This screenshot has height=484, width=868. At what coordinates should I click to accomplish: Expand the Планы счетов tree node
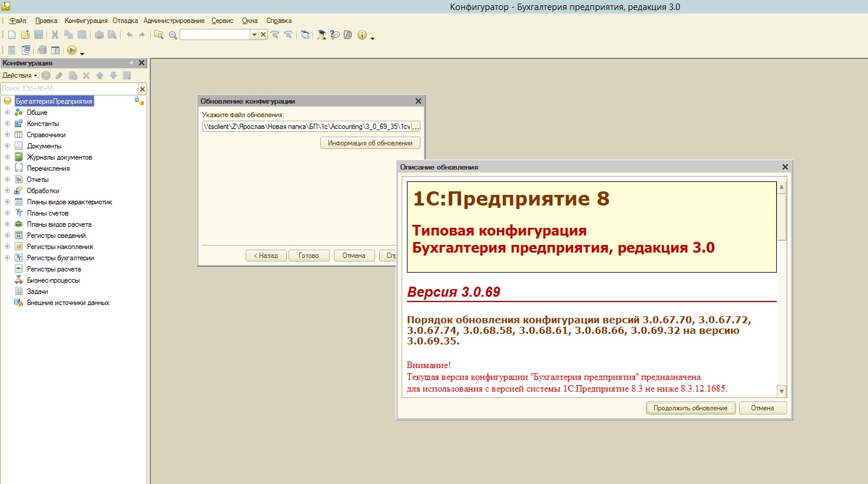[x=7, y=213]
